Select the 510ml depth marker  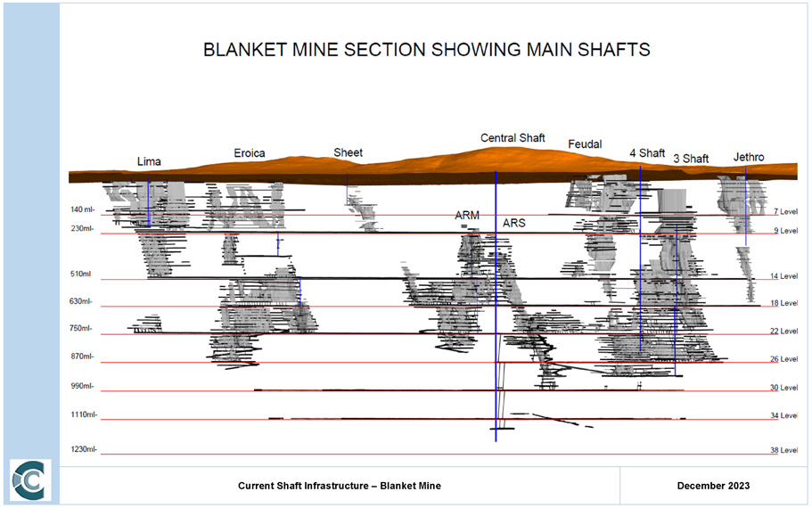click(x=82, y=274)
